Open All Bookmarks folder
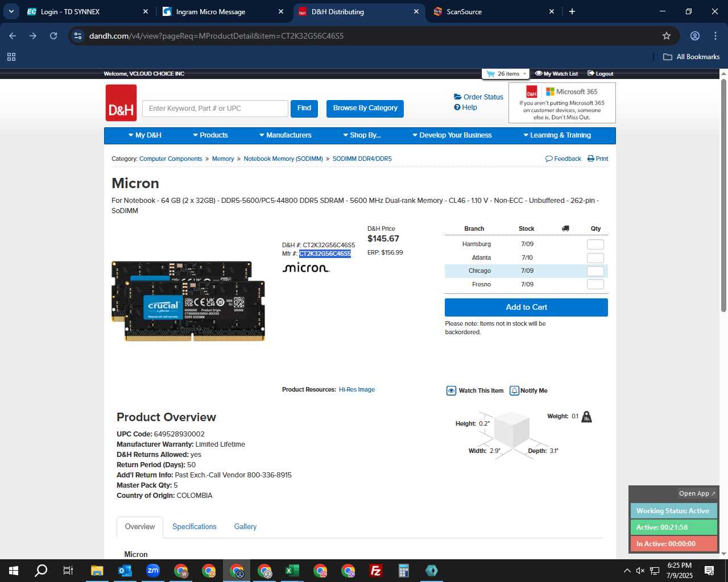This screenshot has width=728, height=582. 692,57
